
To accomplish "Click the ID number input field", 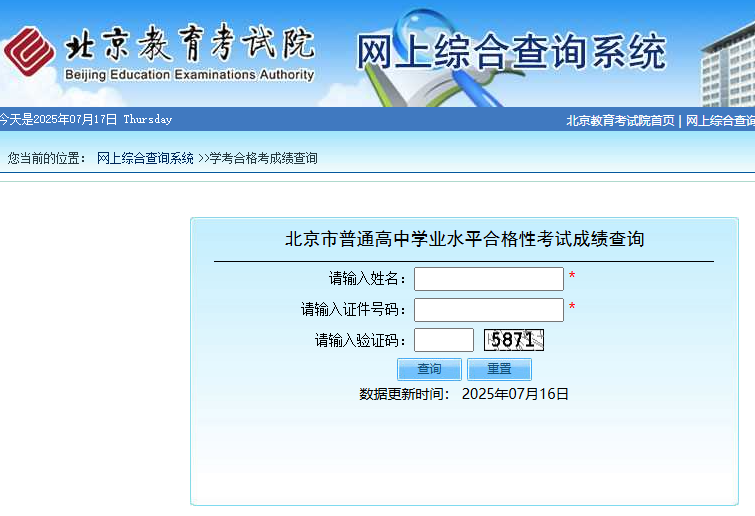I will (489, 310).
